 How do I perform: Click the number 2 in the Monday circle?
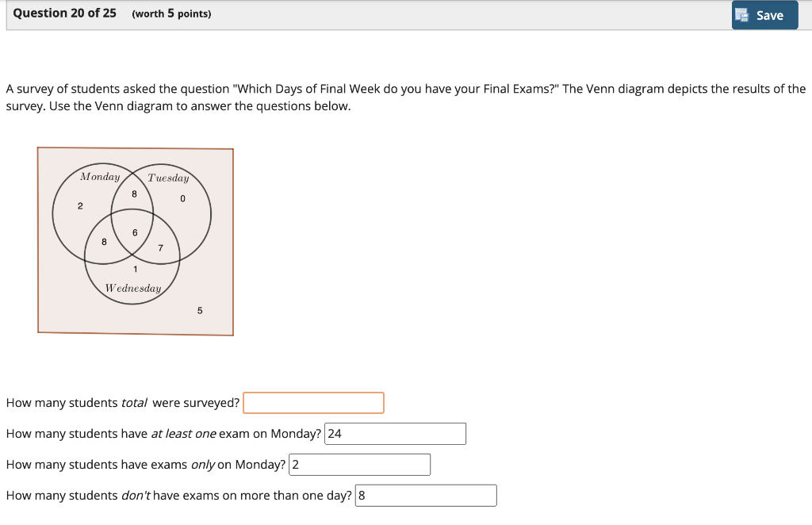point(79,205)
